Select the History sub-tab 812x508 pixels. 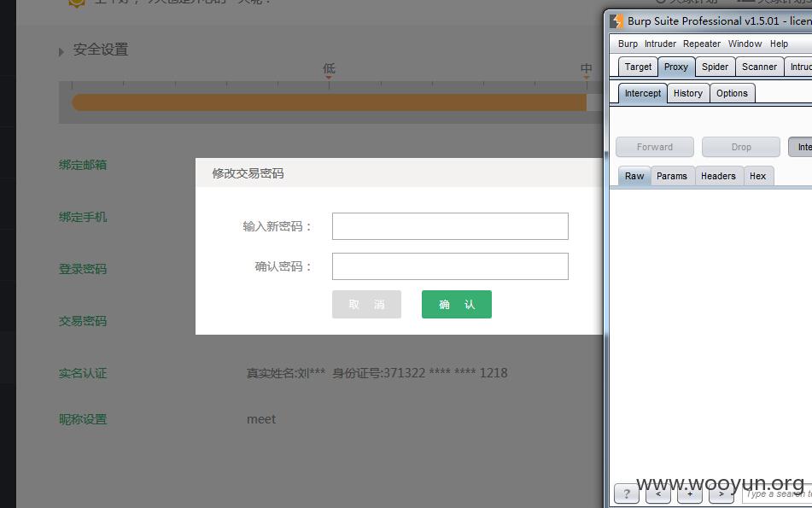687,93
